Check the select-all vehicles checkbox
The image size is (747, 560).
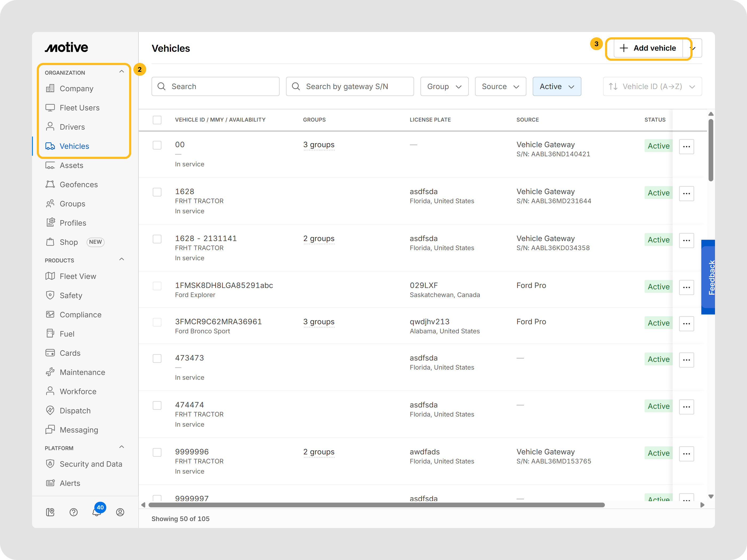[x=157, y=120]
